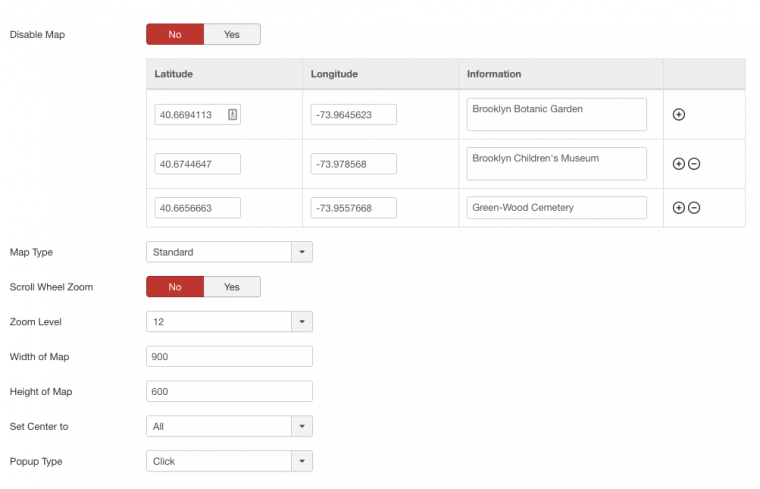Click the Brooklyn Botanic Garden information box
Screen dimensions: 760x489
pyautogui.click(x=556, y=114)
